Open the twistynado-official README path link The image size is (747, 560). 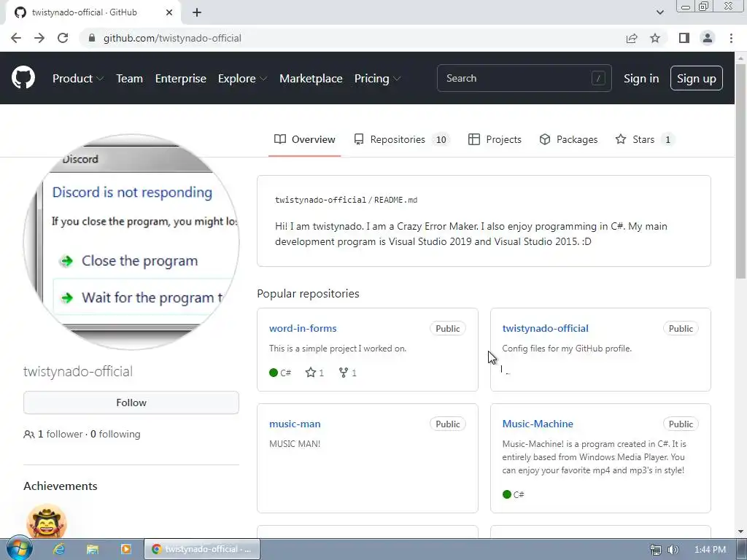tap(321, 200)
